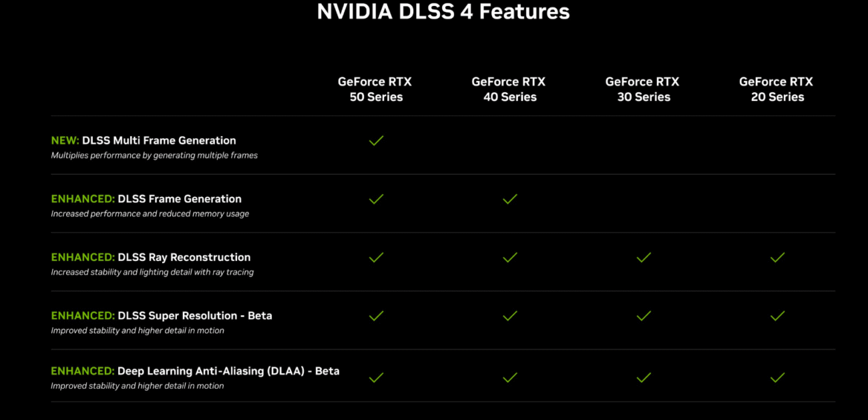The height and width of the screenshot is (420, 868).
Task: Select the GeForce RTX 20 Series column header
Action: pyautogui.click(x=776, y=89)
